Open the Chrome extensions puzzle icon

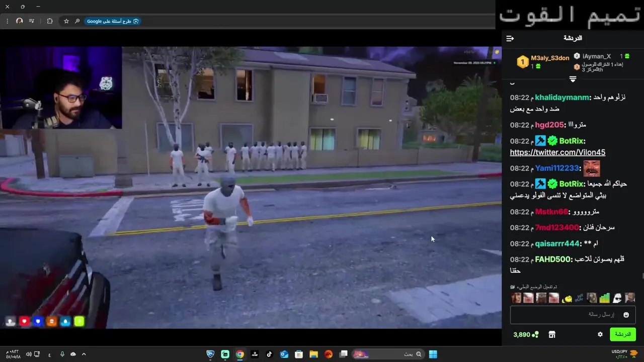pyautogui.click(x=50, y=21)
